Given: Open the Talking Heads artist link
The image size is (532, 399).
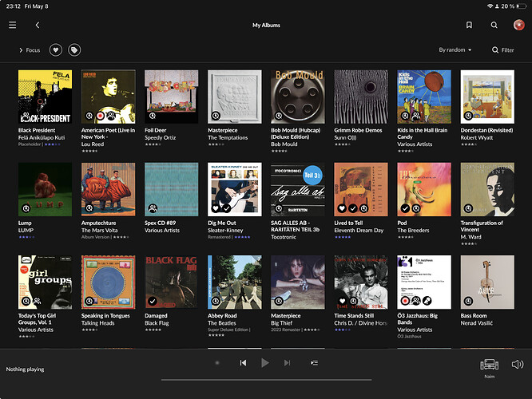Looking at the screenshot, I should click(97, 323).
